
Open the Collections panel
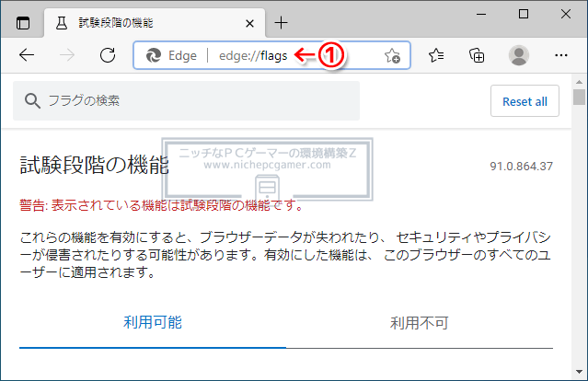(x=477, y=55)
